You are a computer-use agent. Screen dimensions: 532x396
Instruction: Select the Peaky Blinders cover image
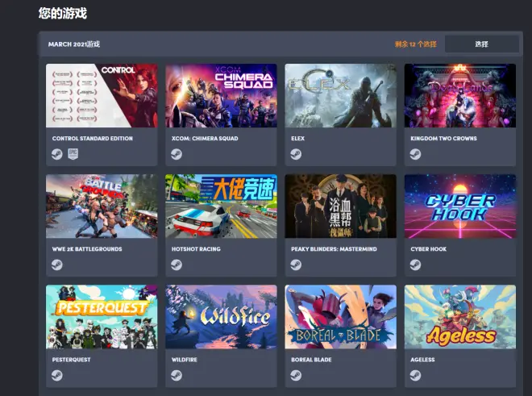(341, 206)
